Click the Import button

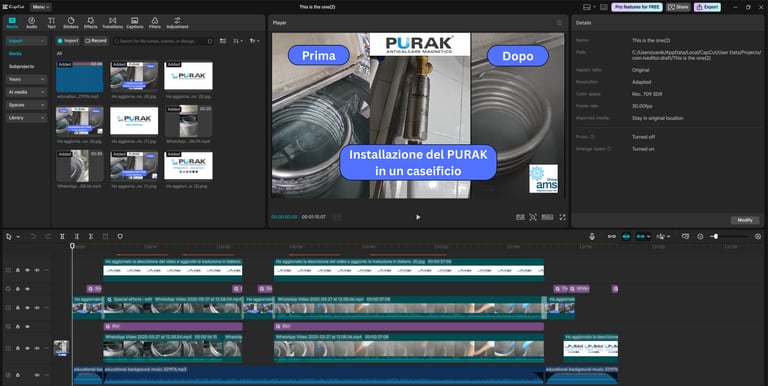point(68,41)
